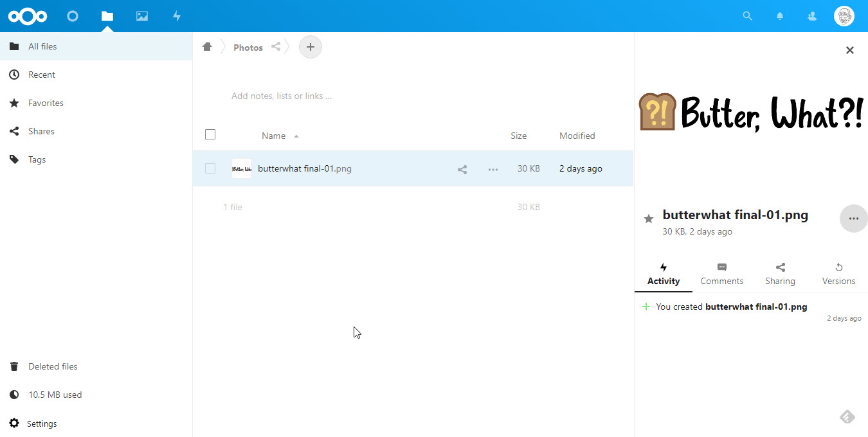Click the You created butterwhat activity entry
The height and width of the screenshot is (437, 868).
[x=731, y=307]
